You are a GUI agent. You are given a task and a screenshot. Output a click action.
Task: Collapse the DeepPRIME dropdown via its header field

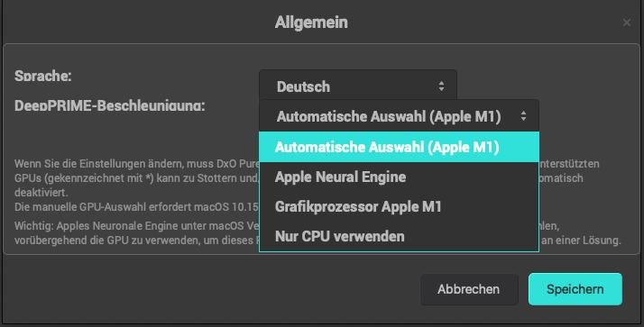click(399, 116)
